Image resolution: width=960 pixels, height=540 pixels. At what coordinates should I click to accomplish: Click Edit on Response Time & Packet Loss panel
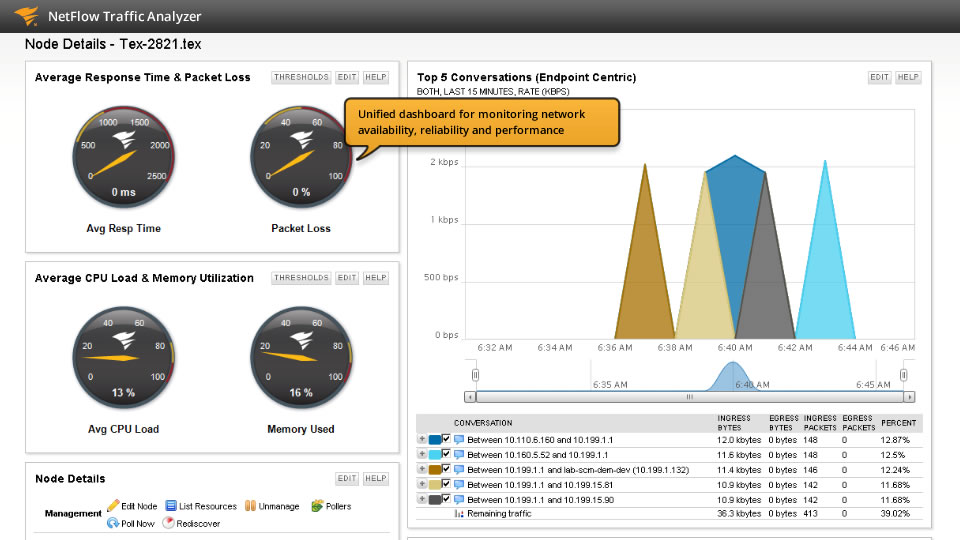point(347,77)
